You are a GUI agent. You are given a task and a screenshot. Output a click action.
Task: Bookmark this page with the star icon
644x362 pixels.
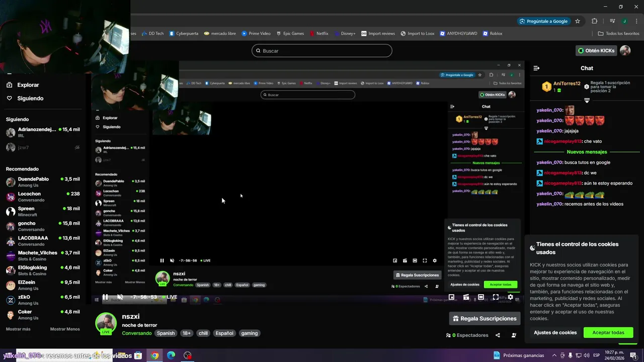578,21
